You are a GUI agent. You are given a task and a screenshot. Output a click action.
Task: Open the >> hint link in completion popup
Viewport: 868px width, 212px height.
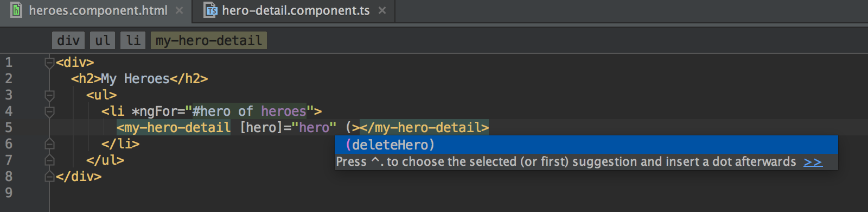click(x=813, y=162)
